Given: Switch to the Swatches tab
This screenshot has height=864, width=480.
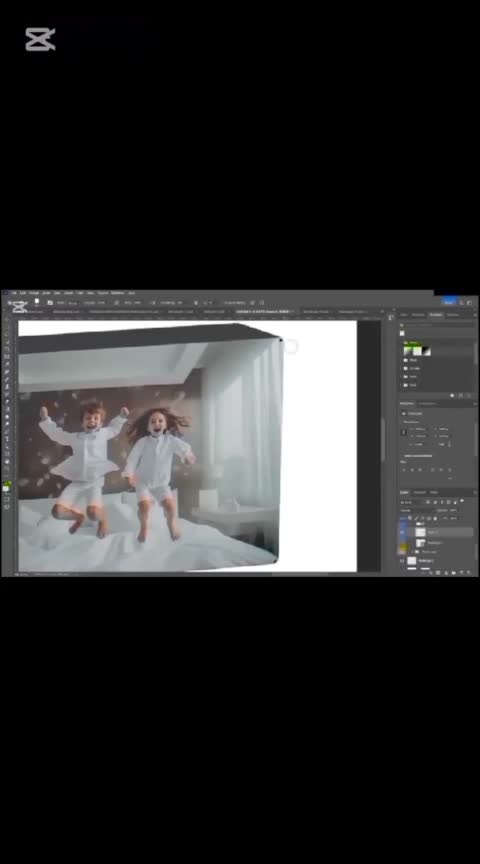Looking at the screenshot, I should [x=418, y=315].
